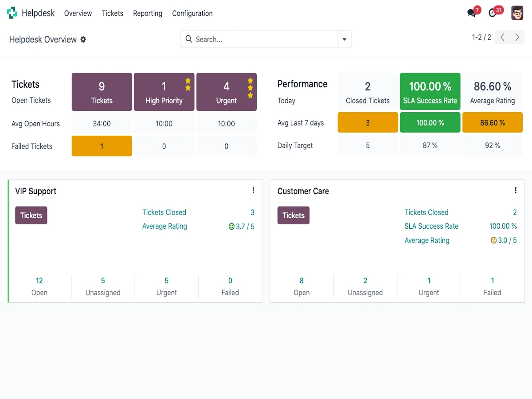Expand the search options dropdown arrow
Screen dimensions: 532x399
pos(344,39)
